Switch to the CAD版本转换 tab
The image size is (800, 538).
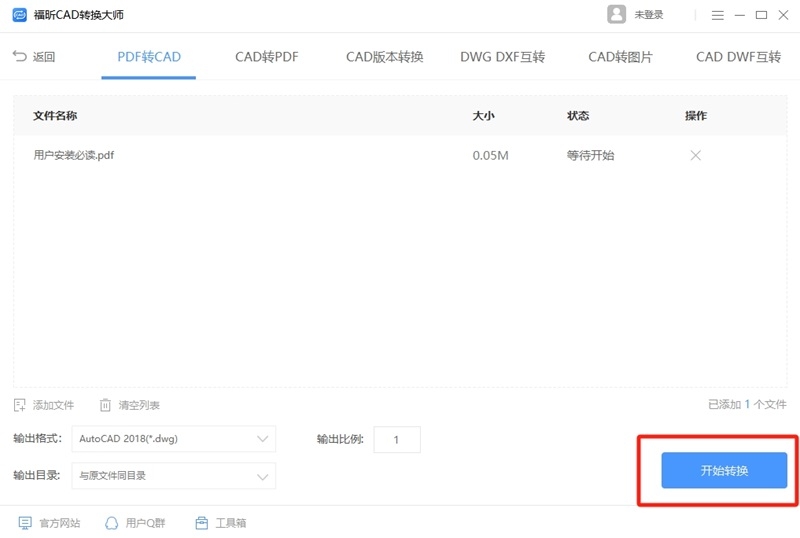385,57
